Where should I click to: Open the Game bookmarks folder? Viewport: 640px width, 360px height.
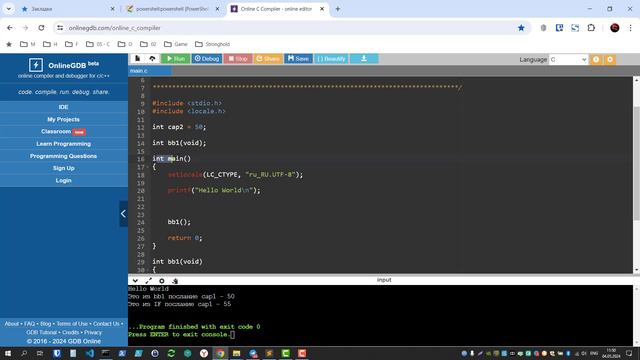(176, 44)
